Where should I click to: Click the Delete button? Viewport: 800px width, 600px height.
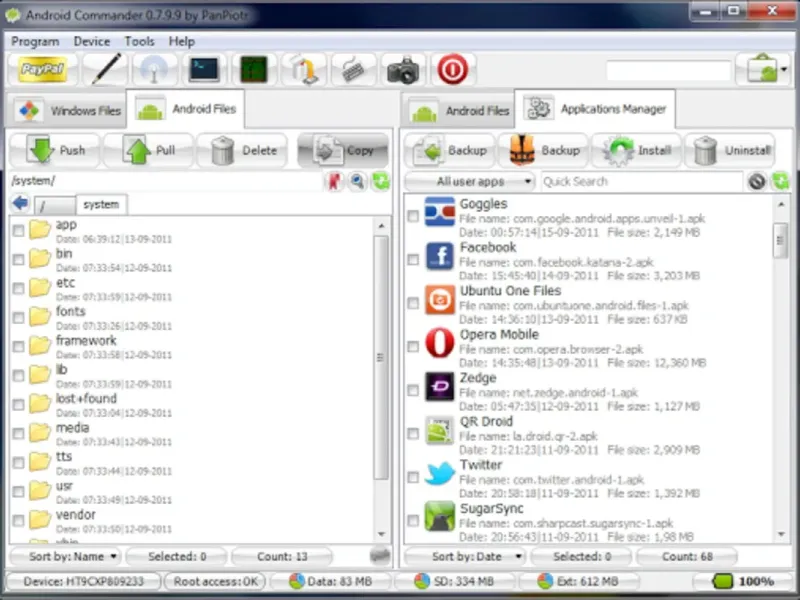[242, 151]
